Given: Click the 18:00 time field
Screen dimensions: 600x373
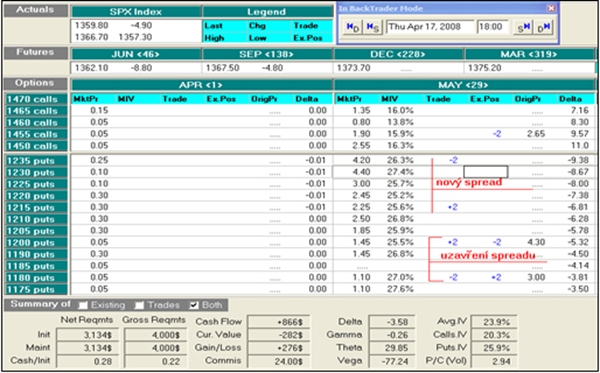Looking at the screenshot, I should (x=492, y=27).
